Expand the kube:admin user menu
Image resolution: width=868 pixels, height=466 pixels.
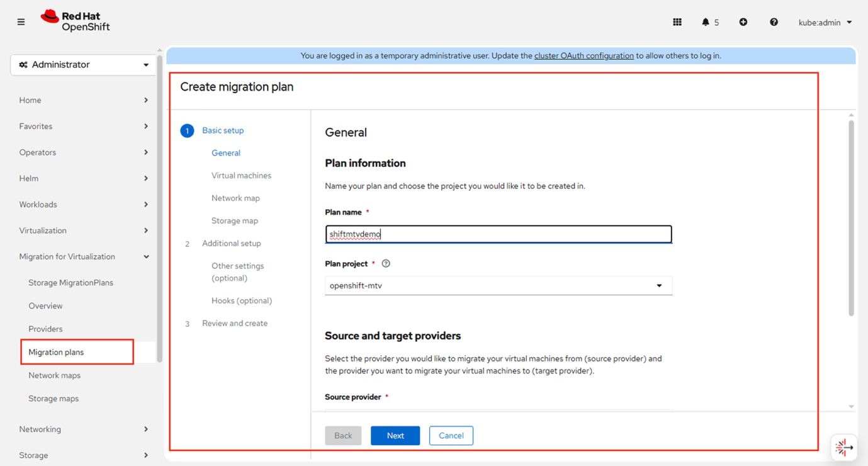click(825, 21)
